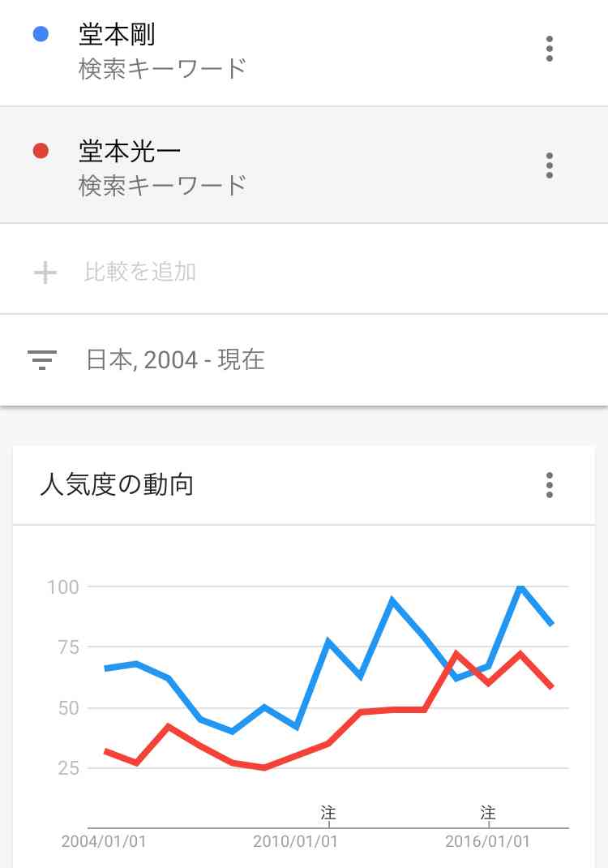Click the 検索キーワード subtitle under 堂本剛
Screen dimensions: 608x868
point(162,69)
